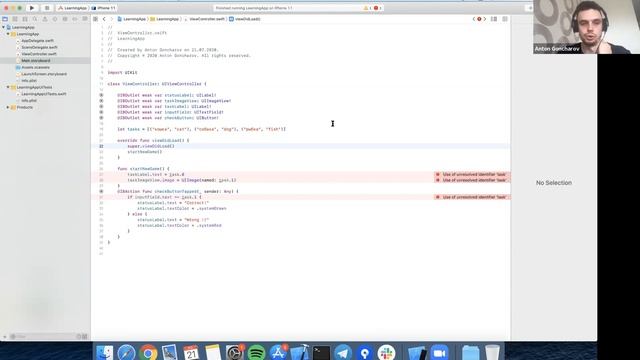Open the Symbol navigator
640x360 pixels.
(25, 19)
